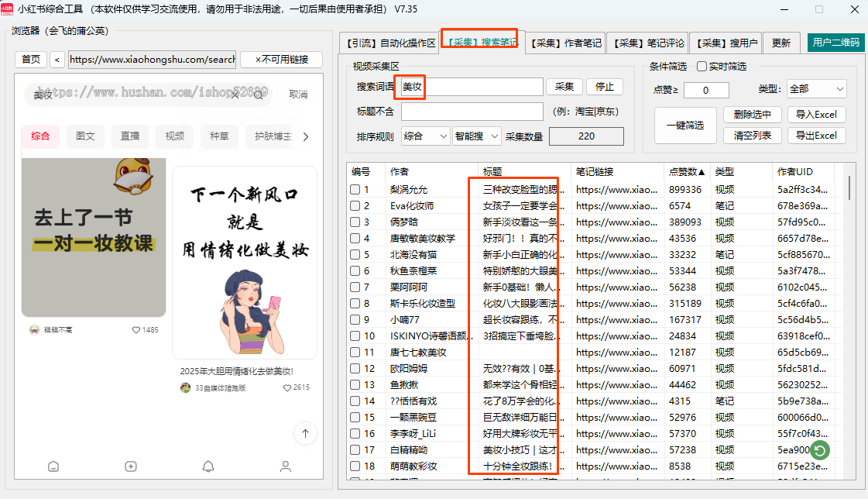
Task: Clear the search box with the X icon
Action: (x=235, y=93)
